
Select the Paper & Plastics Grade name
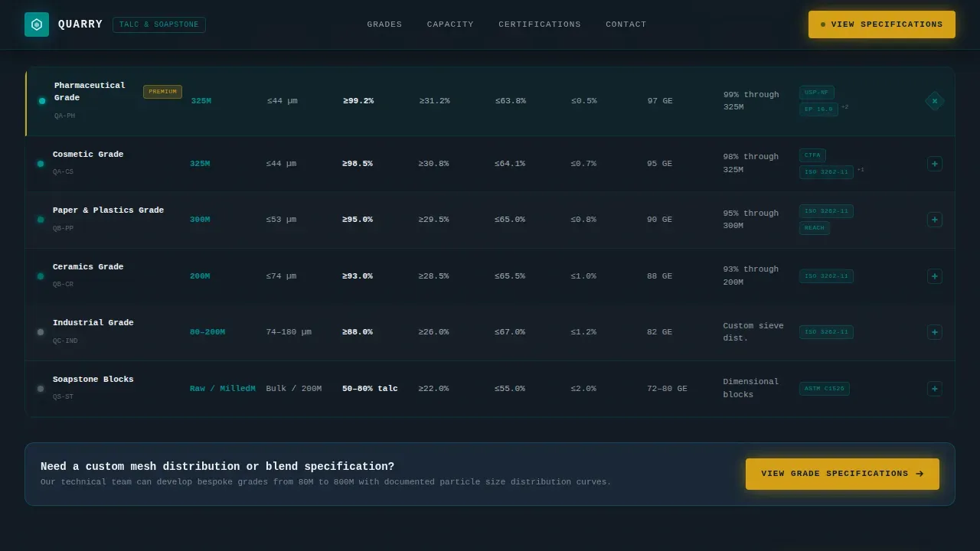coord(108,210)
